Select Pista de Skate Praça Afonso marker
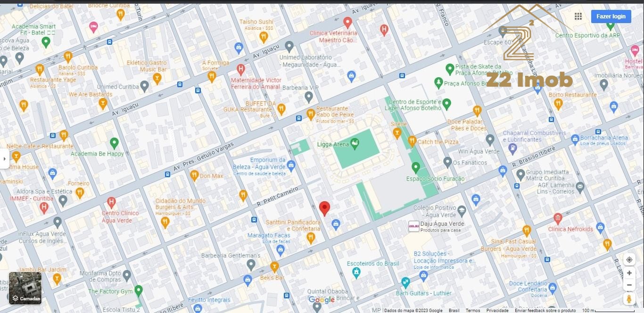644x313 pixels. [x=450, y=69]
